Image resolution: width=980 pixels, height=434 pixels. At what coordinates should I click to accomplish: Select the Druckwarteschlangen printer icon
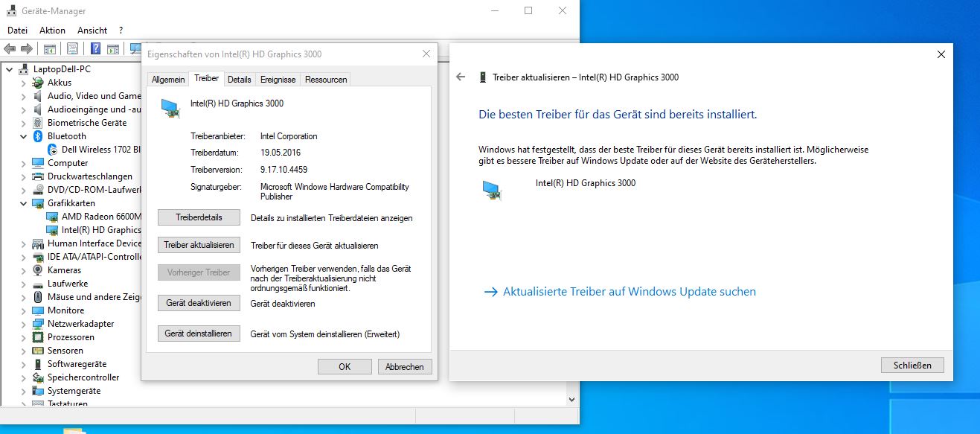point(39,176)
